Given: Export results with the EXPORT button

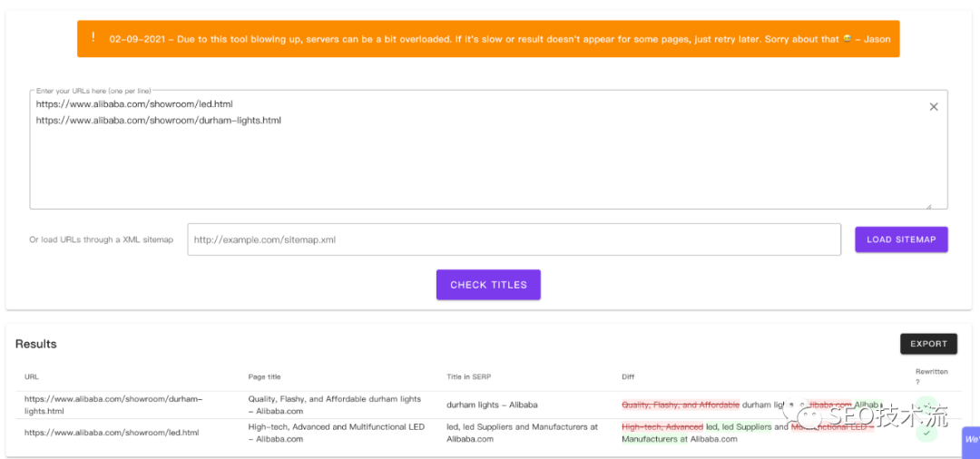Looking at the screenshot, I should (928, 344).
